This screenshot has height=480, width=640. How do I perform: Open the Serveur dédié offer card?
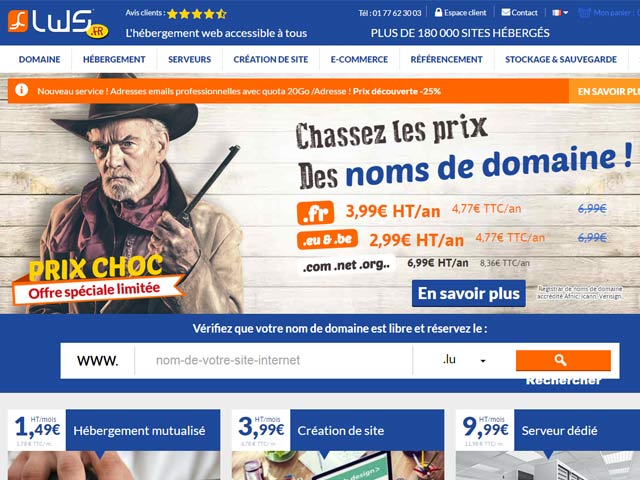click(x=548, y=444)
